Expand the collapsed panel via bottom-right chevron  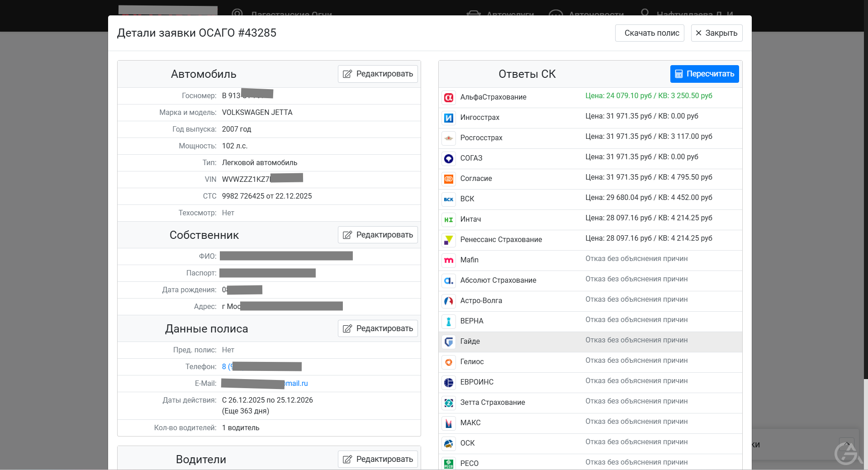point(846,444)
